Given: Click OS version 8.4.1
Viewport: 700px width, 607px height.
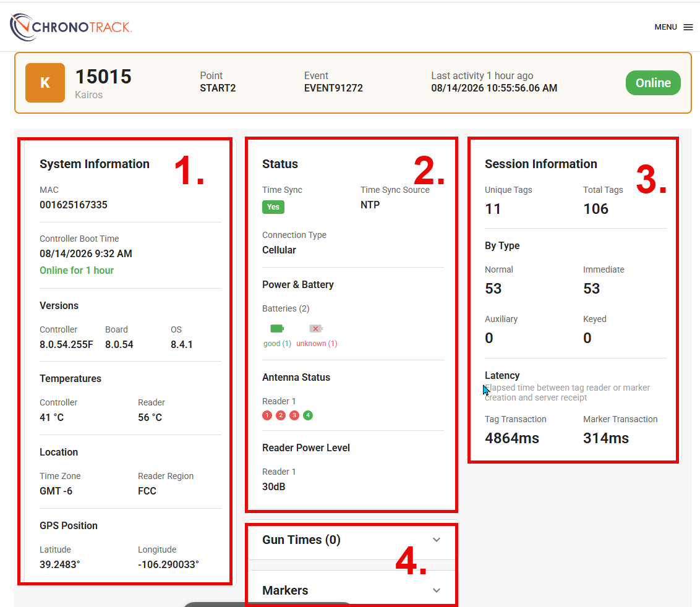Looking at the screenshot, I should [182, 344].
